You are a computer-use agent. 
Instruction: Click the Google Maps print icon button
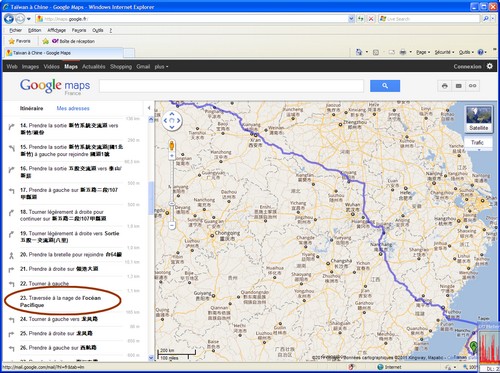tap(445, 86)
